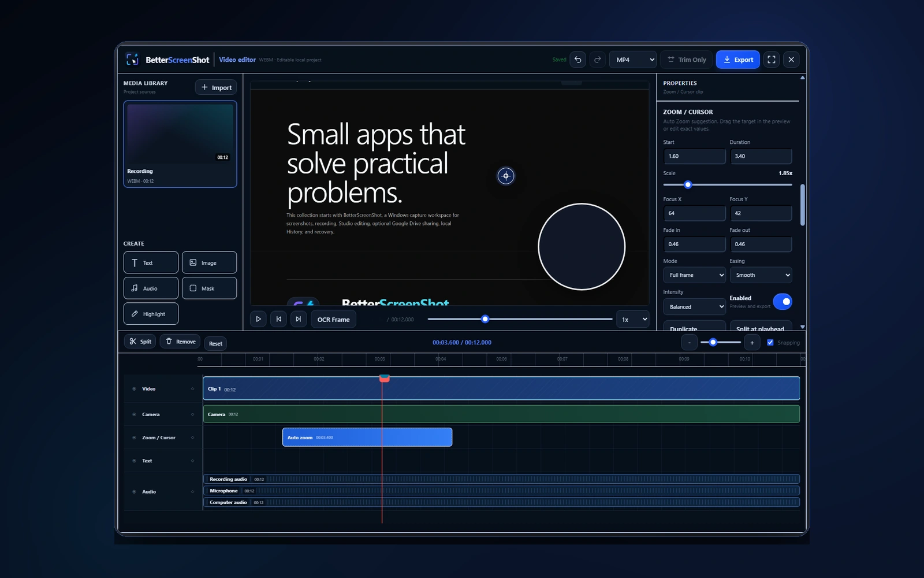Remove the selected clip
924x578 pixels.
point(180,342)
